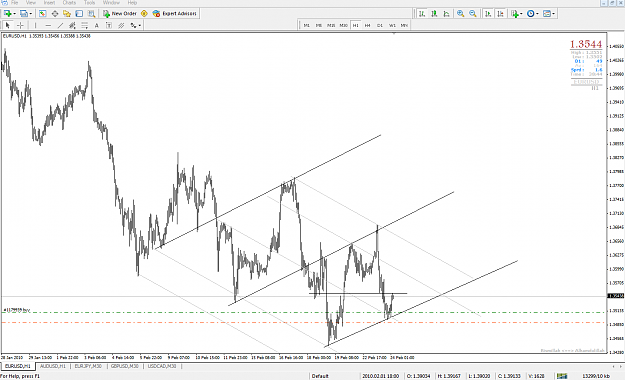625x380 pixels.
Task: Select the Equidistant Channel tool
Action: [72, 25]
